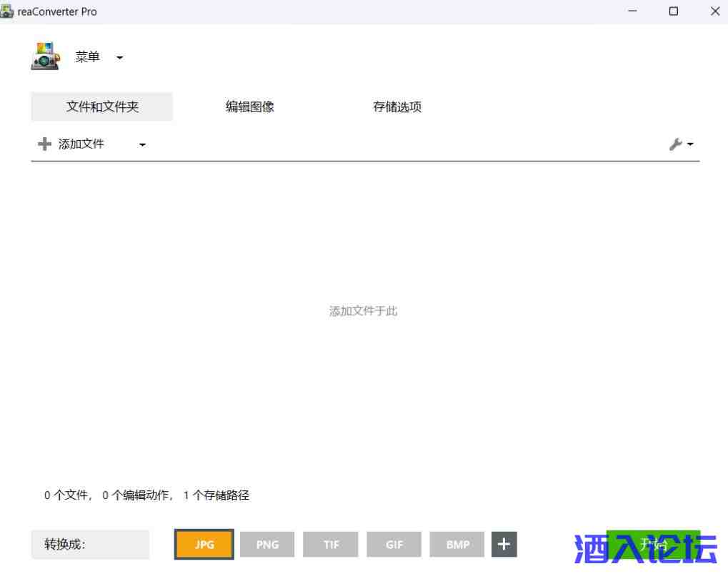The width and height of the screenshot is (728, 574).
Task: Click the reaConverter Pro title bar icon
Action: (x=7, y=11)
